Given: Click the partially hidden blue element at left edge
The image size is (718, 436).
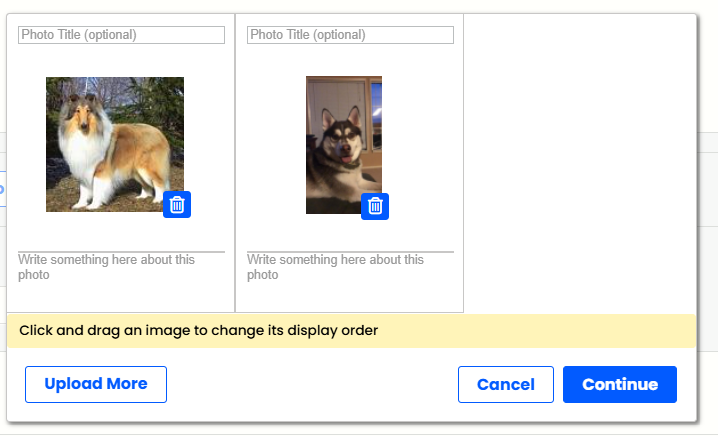Looking at the screenshot, I should [x=2, y=189].
